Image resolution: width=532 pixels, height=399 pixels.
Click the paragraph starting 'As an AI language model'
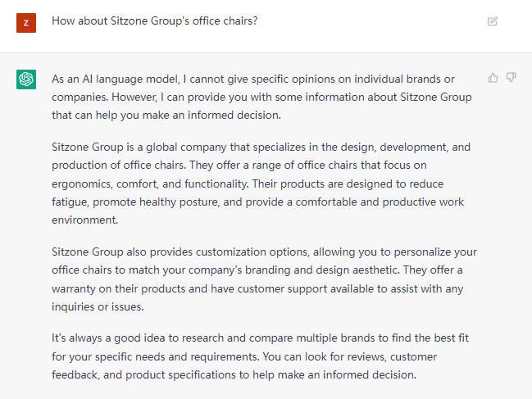(x=261, y=97)
